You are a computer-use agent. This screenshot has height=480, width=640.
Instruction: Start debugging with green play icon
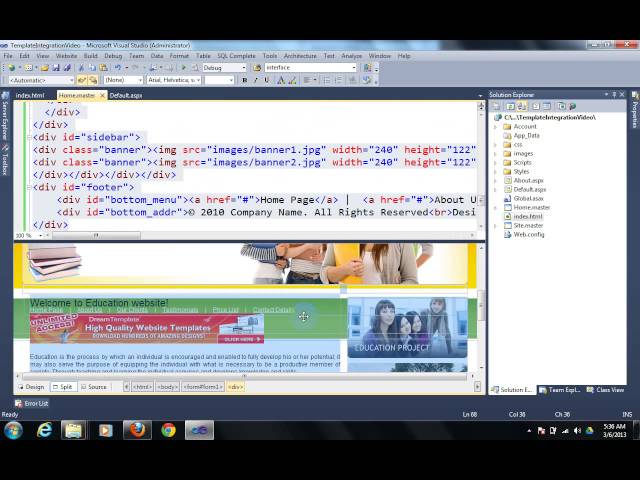click(x=183, y=68)
